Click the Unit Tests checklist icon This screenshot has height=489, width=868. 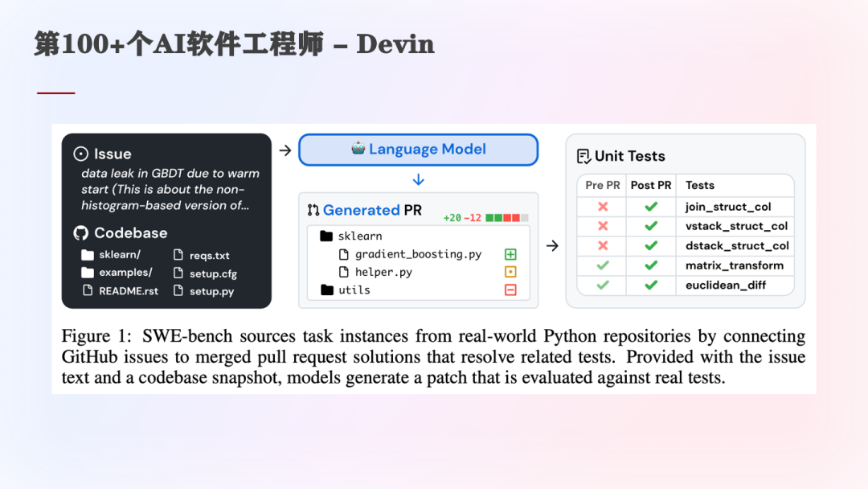[583, 156]
